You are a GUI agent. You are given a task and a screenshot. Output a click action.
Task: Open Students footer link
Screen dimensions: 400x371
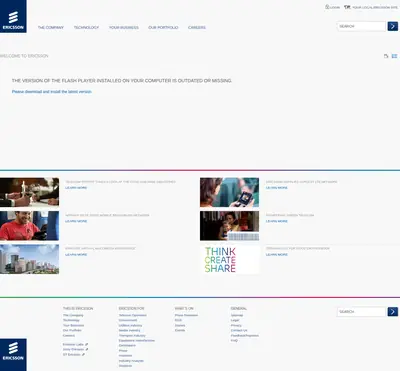coord(125,366)
